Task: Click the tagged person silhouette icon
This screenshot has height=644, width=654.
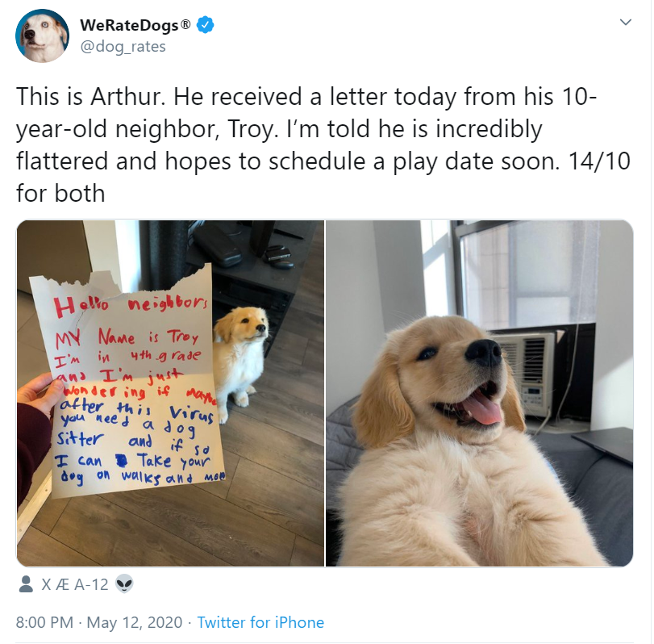Action: tap(26, 584)
